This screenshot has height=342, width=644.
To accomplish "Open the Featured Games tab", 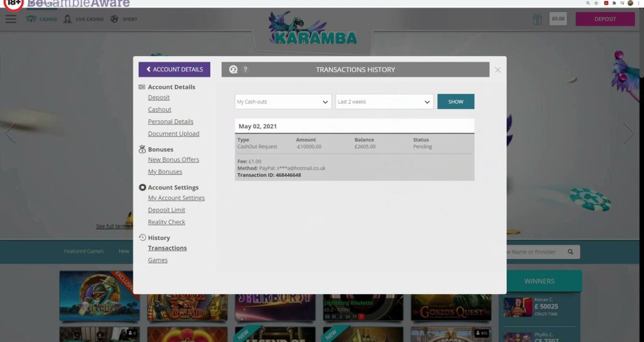I will (84, 251).
